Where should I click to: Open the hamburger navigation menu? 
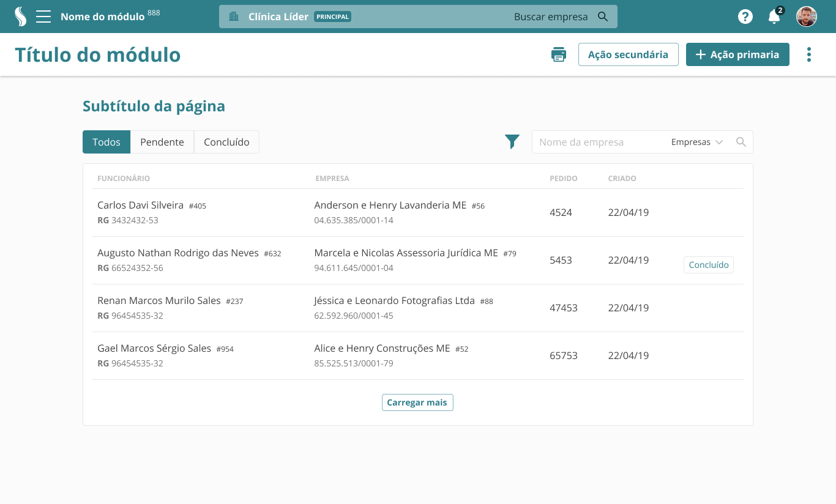point(43,17)
